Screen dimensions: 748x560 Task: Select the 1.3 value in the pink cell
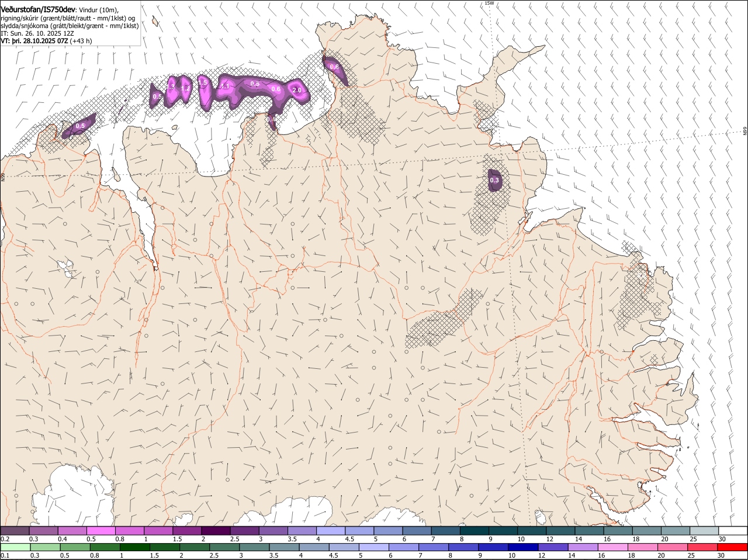pyautogui.click(x=171, y=87)
